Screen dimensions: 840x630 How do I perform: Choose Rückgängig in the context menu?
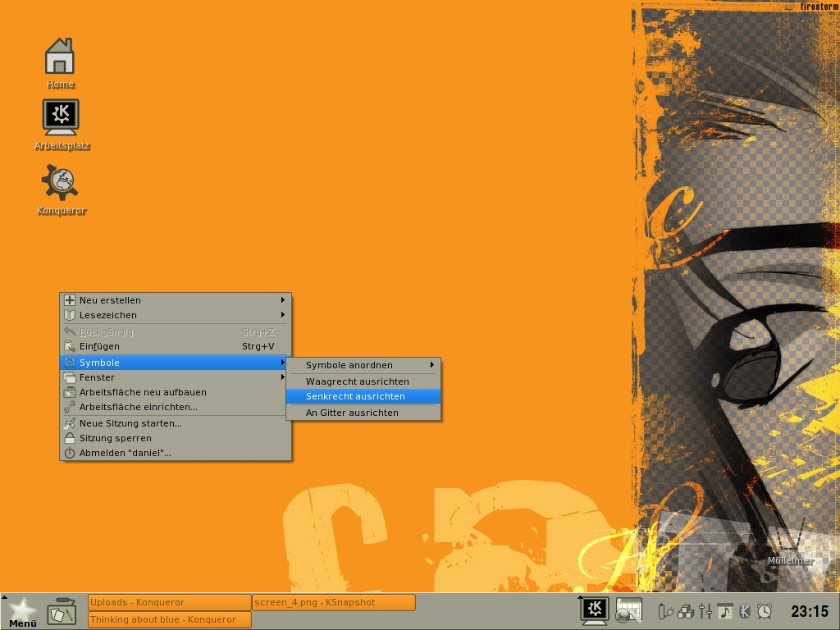(176, 331)
